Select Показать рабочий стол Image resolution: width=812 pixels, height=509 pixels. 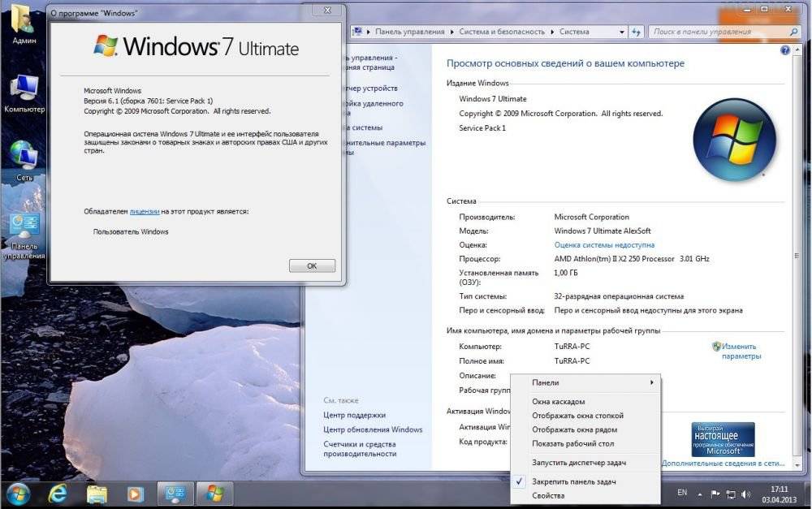point(585,443)
